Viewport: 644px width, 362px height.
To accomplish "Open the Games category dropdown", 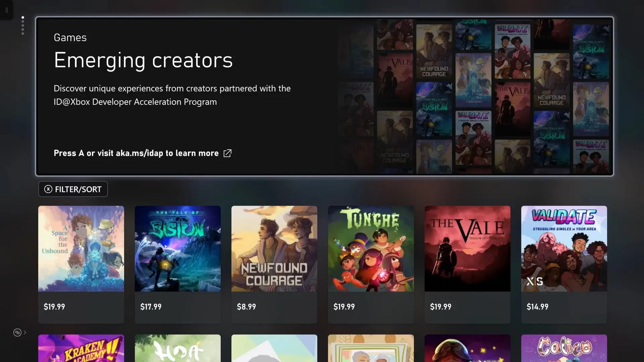I will (70, 37).
